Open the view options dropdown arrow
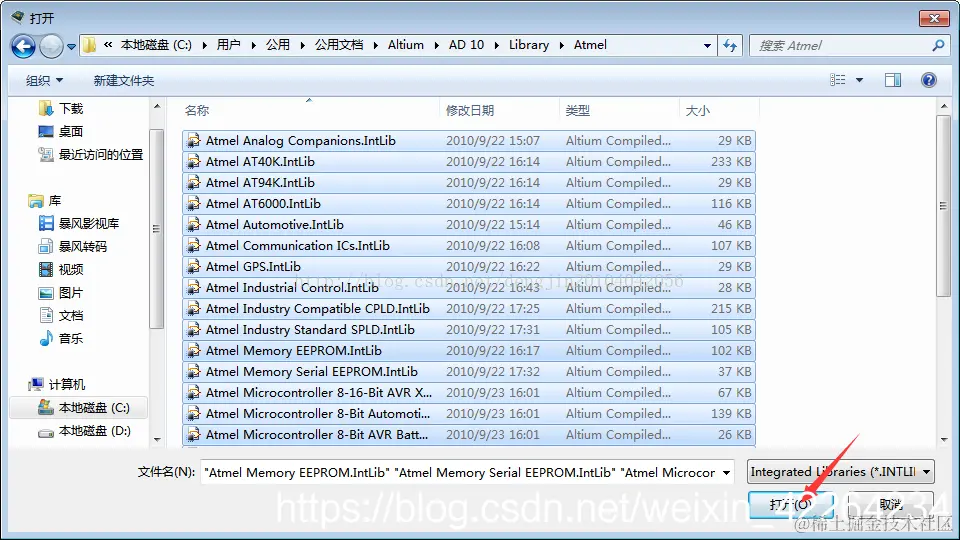960x540 pixels. [860, 80]
